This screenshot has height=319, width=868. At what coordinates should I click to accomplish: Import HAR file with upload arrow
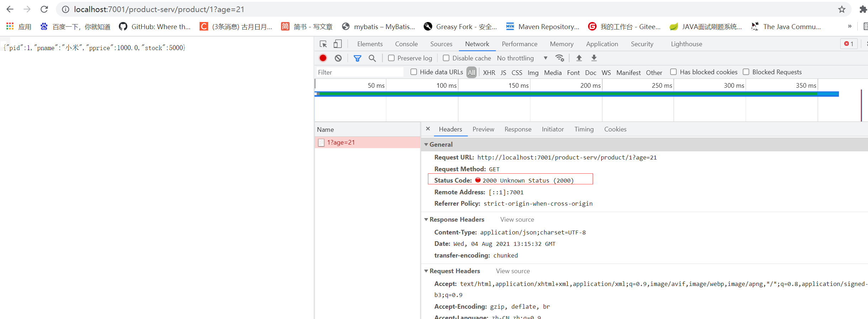tap(579, 58)
